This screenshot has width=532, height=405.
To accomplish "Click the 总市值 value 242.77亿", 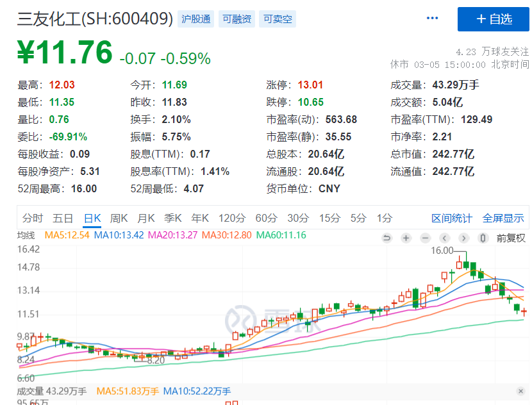I will [x=453, y=154].
